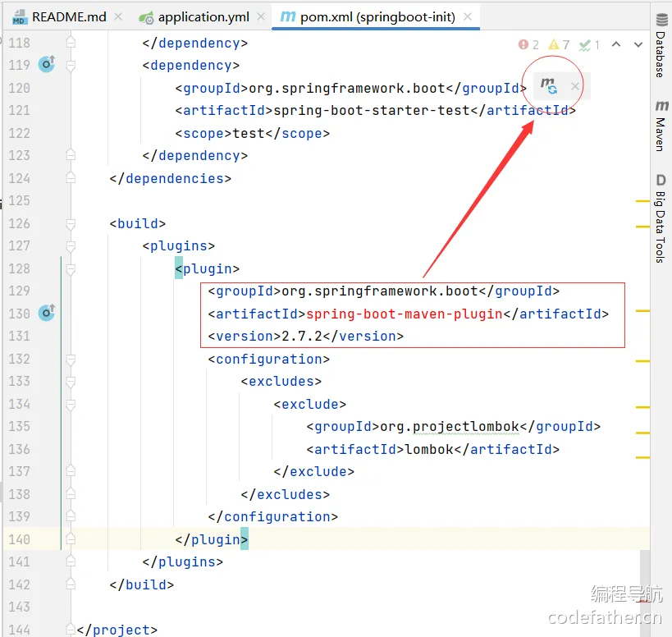Click line number 125 in gutter
The width and height of the screenshot is (672, 637).
point(20,200)
